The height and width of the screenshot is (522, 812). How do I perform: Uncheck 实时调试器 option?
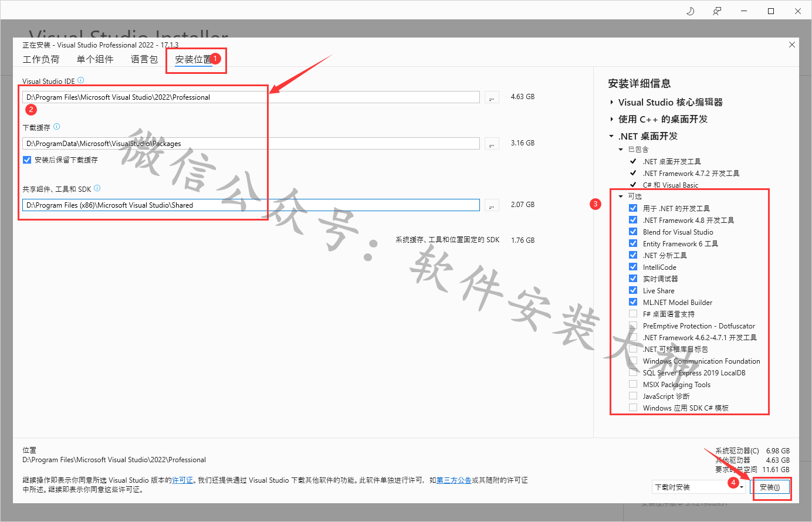pyautogui.click(x=633, y=279)
